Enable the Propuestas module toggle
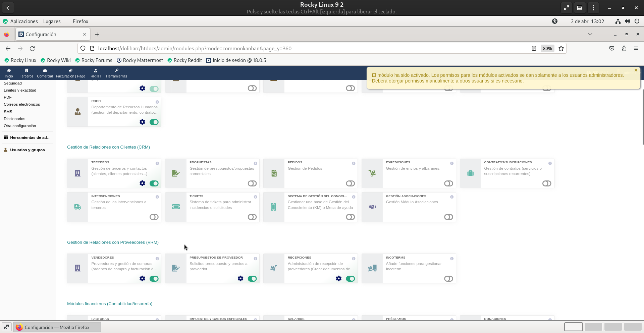The height and width of the screenshot is (333, 644). (252, 183)
